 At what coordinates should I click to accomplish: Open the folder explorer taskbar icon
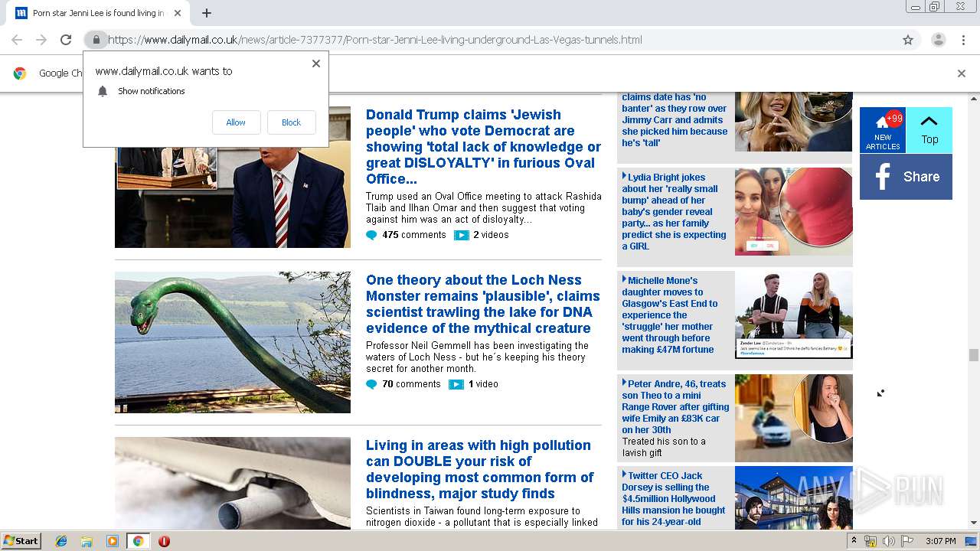[x=87, y=541]
